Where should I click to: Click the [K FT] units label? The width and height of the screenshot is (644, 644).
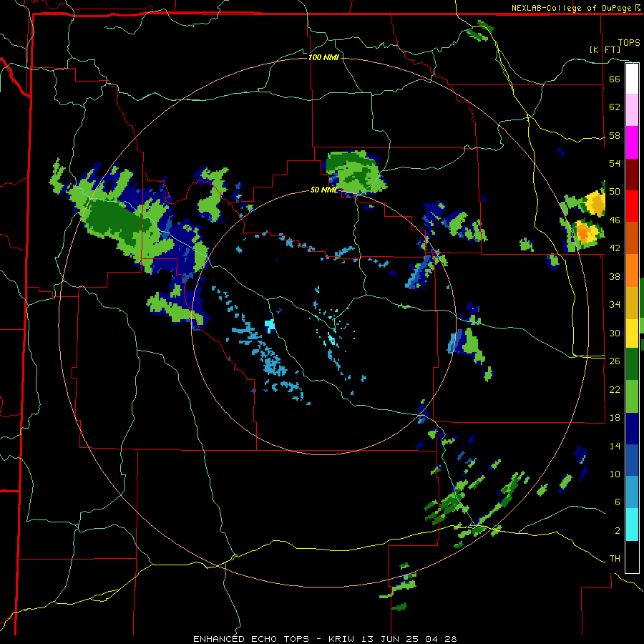[x=605, y=49]
